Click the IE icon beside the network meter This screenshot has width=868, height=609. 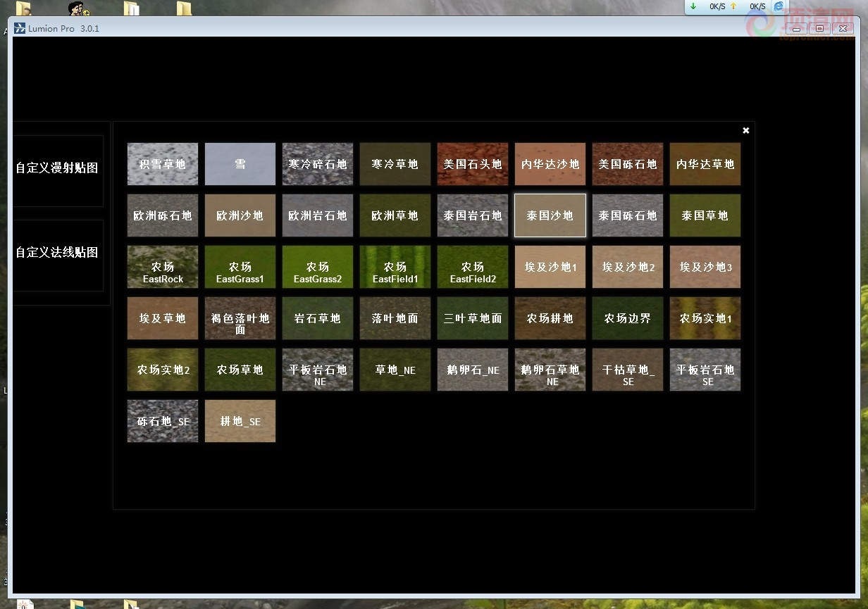779,6
